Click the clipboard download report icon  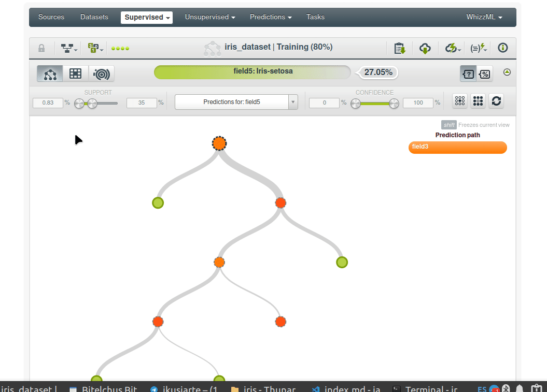[399, 48]
